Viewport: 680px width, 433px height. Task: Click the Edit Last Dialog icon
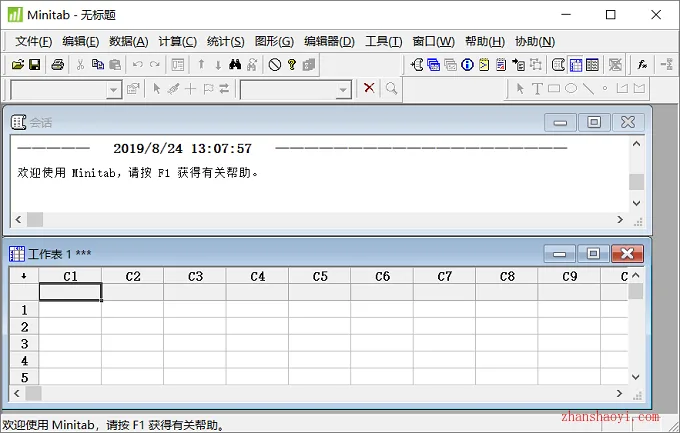(178, 65)
